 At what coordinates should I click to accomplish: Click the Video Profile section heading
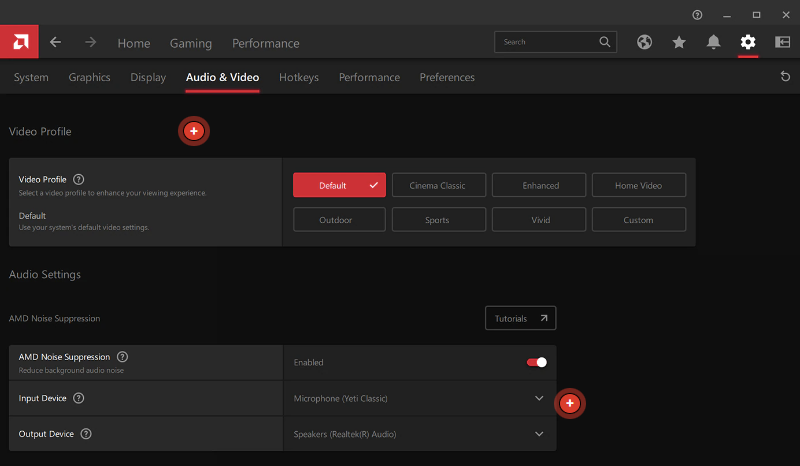click(40, 132)
